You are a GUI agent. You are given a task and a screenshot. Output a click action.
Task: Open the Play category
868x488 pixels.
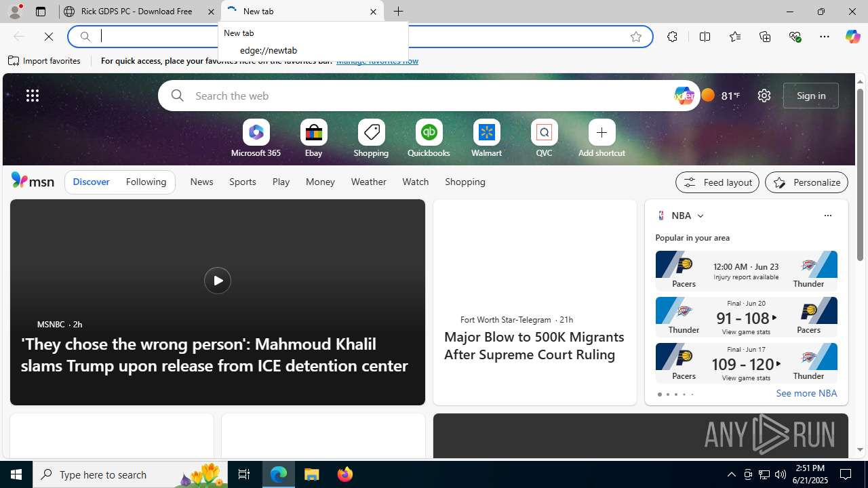tap(281, 182)
